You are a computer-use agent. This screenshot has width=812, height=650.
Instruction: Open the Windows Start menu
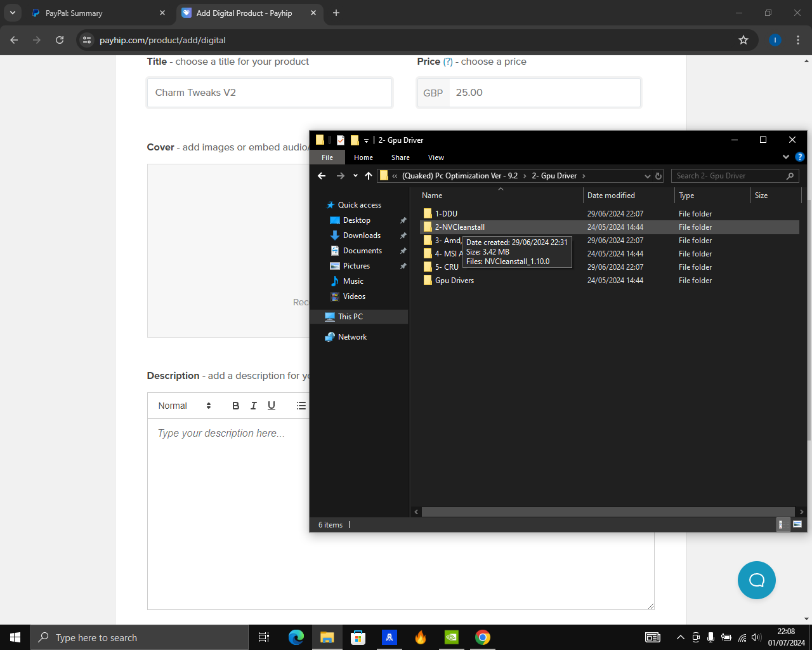(15, 637)
